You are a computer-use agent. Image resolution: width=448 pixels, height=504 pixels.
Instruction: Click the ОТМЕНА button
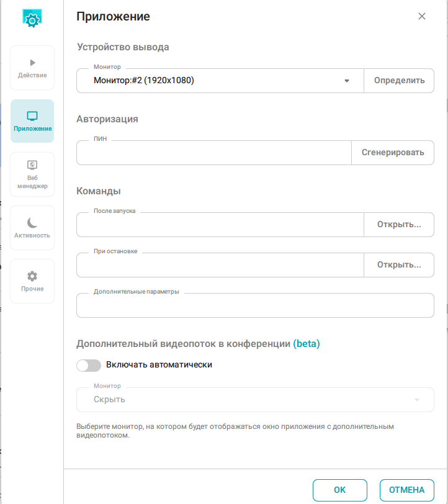tap(407, 490)
